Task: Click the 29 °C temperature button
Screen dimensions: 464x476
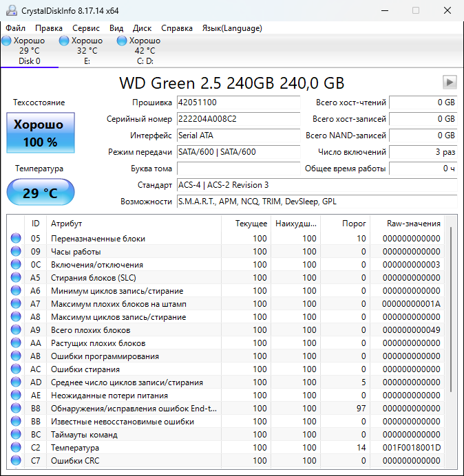Action: coord(41,192)
